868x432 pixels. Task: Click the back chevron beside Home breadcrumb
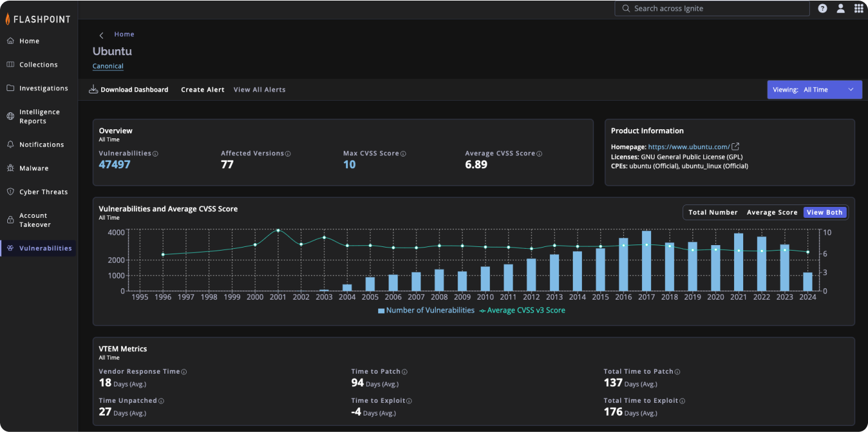coord(101,35)
